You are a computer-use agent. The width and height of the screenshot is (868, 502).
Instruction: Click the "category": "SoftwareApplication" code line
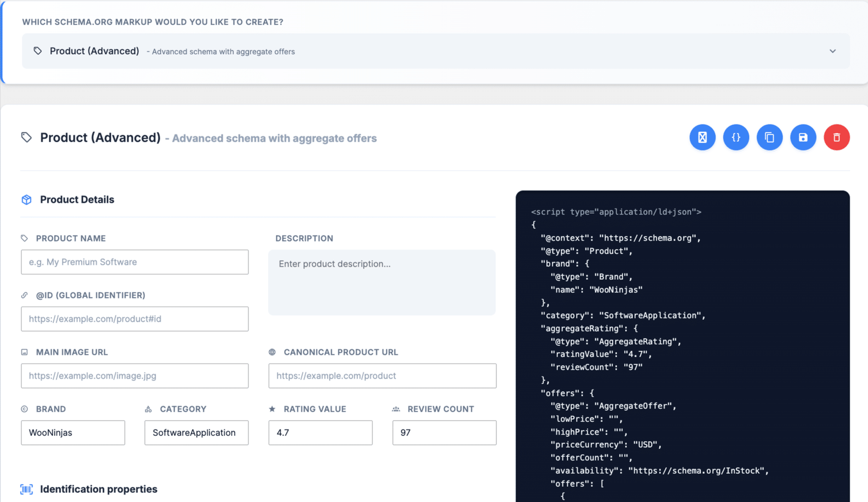[623, 315]
